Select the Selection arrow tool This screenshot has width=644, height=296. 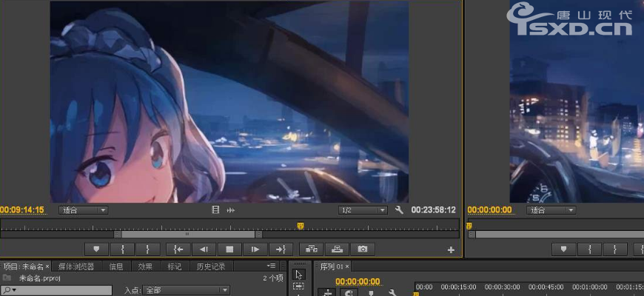[x=298, y=275]
